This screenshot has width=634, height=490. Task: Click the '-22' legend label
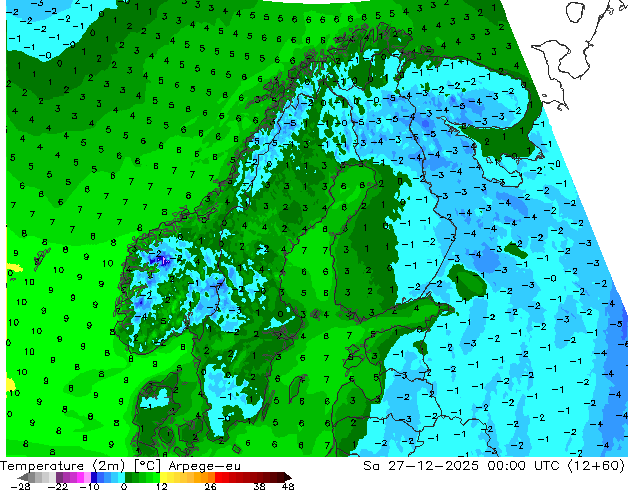click(x=59, y=486)
